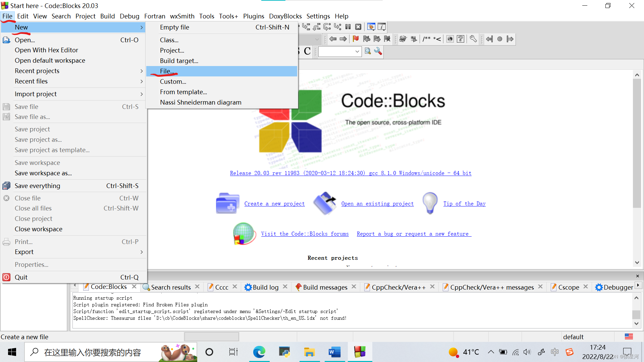
Task: Open the search text combo box dropdown
Action: (x=357, y=51)
